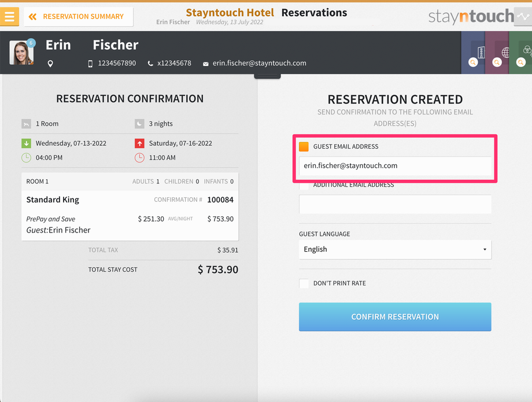Click the mobile number 1234567890
This screenshot has width=532, height=402.
click(117, 63)
